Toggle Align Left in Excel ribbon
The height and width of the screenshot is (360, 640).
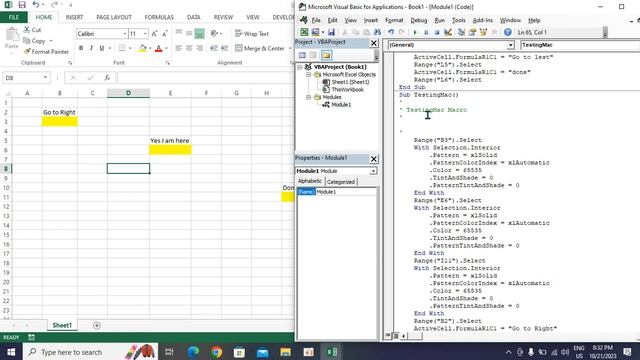coord(179,48)
